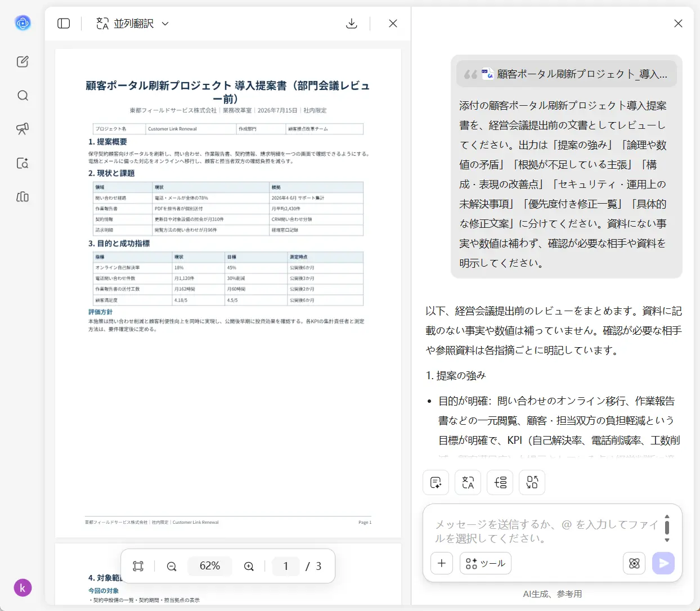
Task: Open the attached file chip 顧客ポータル刷新プロジェクト_導入
Action: point(567,74)
